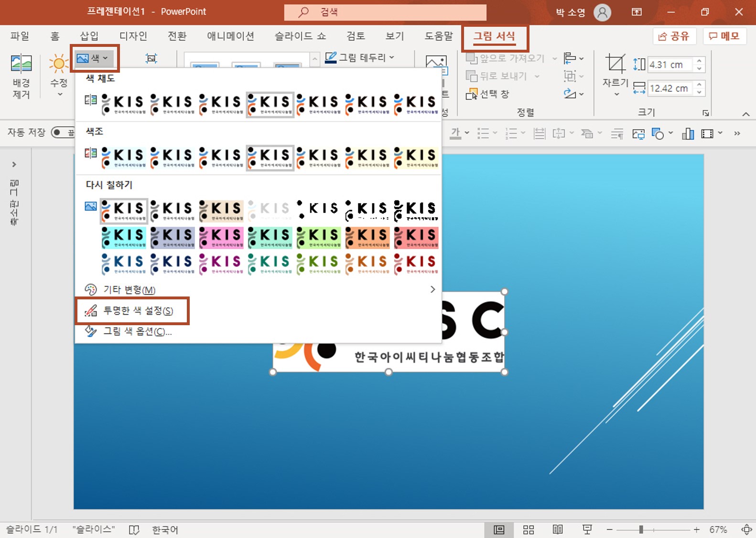Click Send Backward (뒤로 보내기)
Image resolution: width=756 pixels, height=538 pixels.
497,76
